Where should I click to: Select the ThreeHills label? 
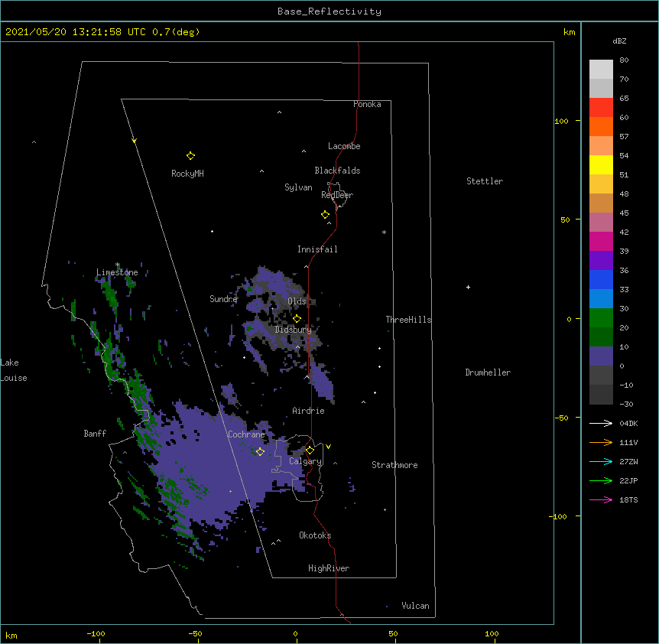pos(408,320)
